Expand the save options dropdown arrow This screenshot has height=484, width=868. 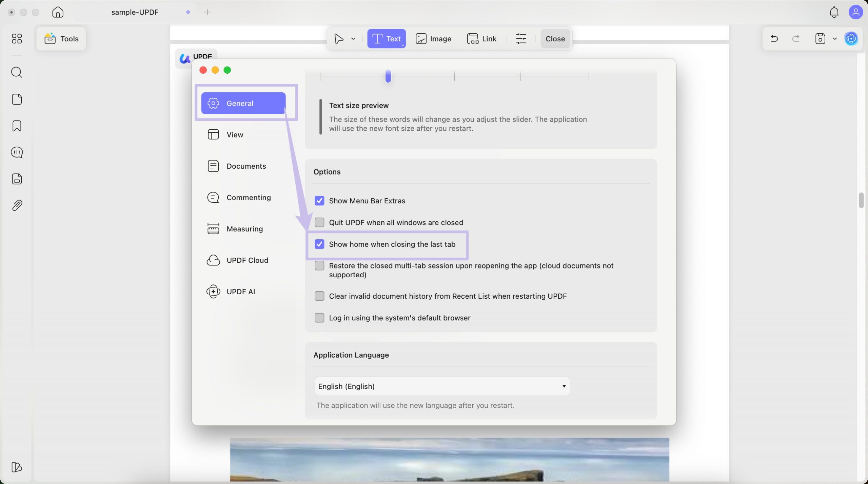click(835, 39)
